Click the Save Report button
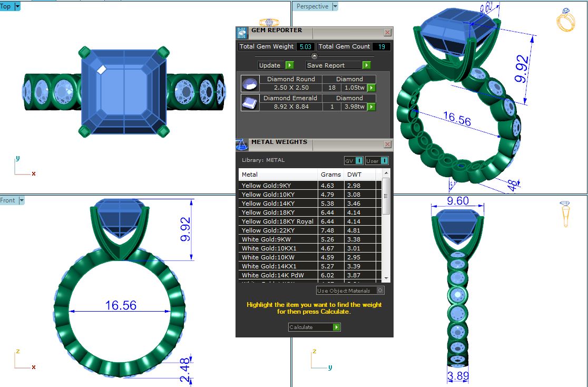 click(338, 65)
